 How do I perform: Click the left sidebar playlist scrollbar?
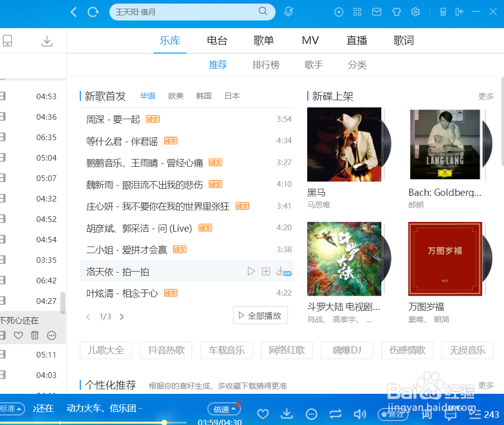63,303
